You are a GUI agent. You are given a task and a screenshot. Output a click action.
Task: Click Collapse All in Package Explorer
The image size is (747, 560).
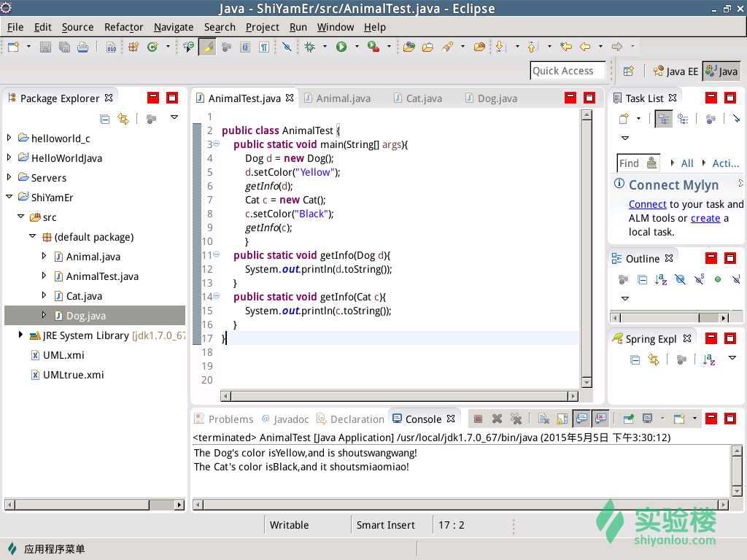tap(105, 119)
